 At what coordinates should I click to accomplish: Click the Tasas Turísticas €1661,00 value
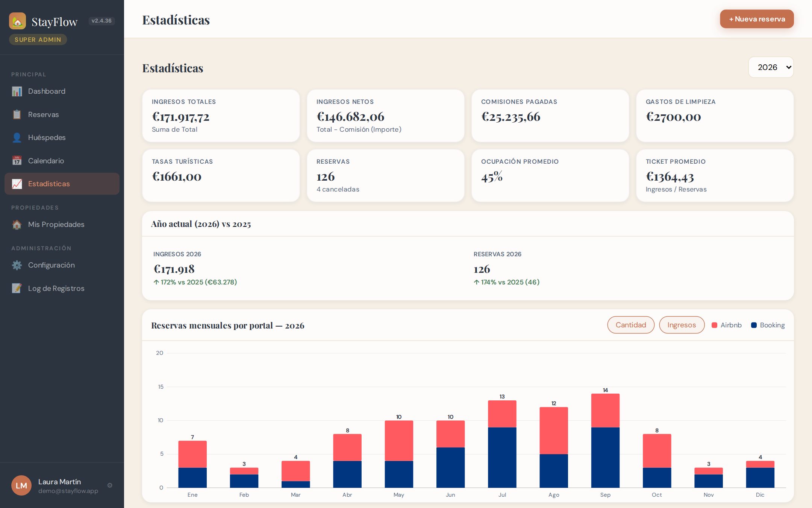(x=177, y=176)
